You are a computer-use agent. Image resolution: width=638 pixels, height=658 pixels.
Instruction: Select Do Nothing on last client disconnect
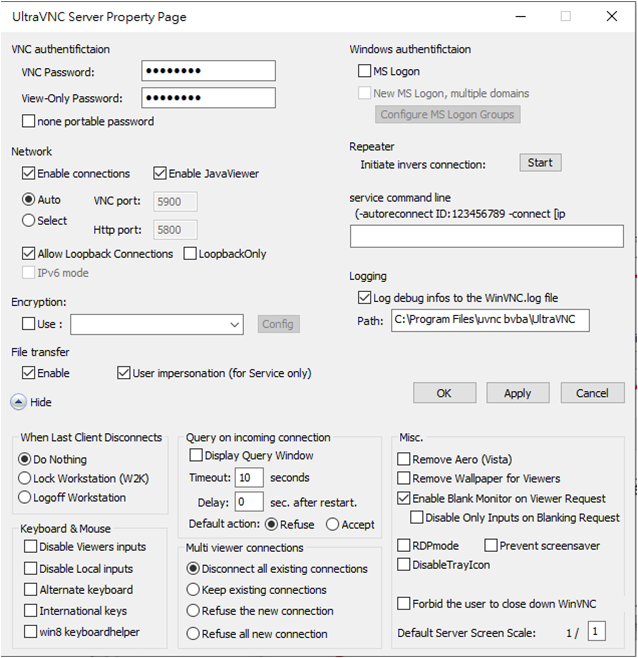coord(24,459)
